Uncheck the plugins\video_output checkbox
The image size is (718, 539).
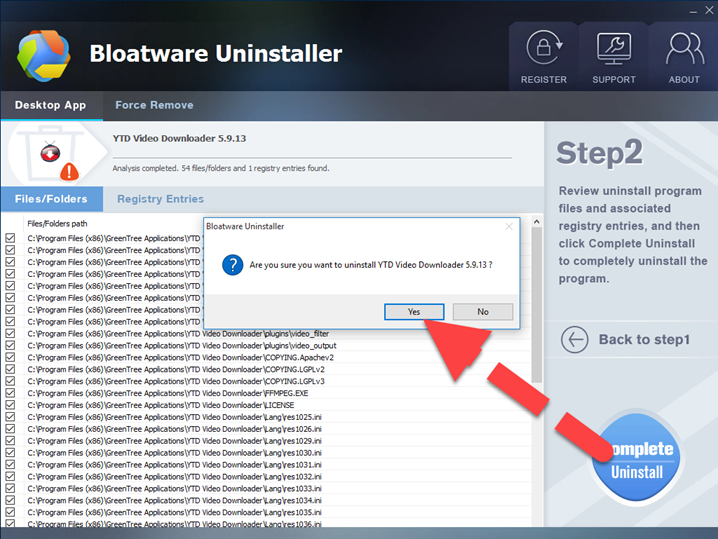[10, 345]
